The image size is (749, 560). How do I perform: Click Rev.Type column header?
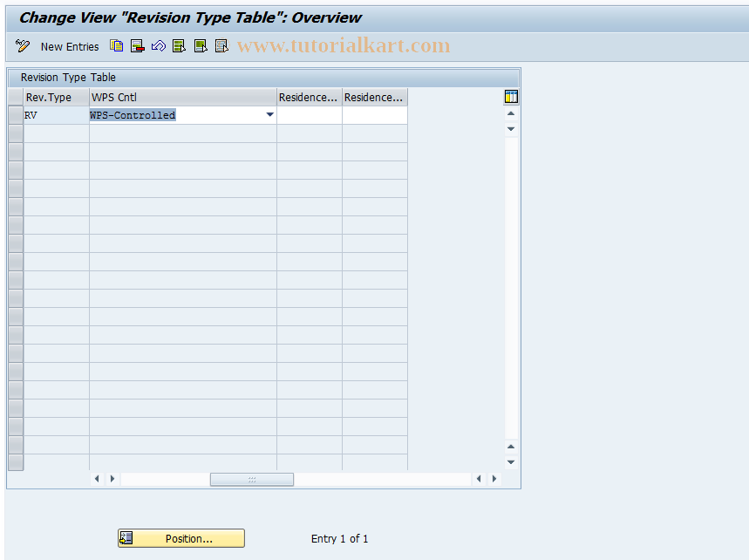click(57, 97)
